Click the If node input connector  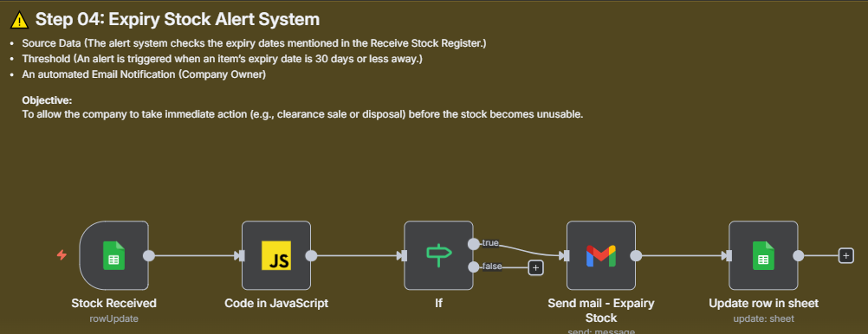click(x=403, y=255)
